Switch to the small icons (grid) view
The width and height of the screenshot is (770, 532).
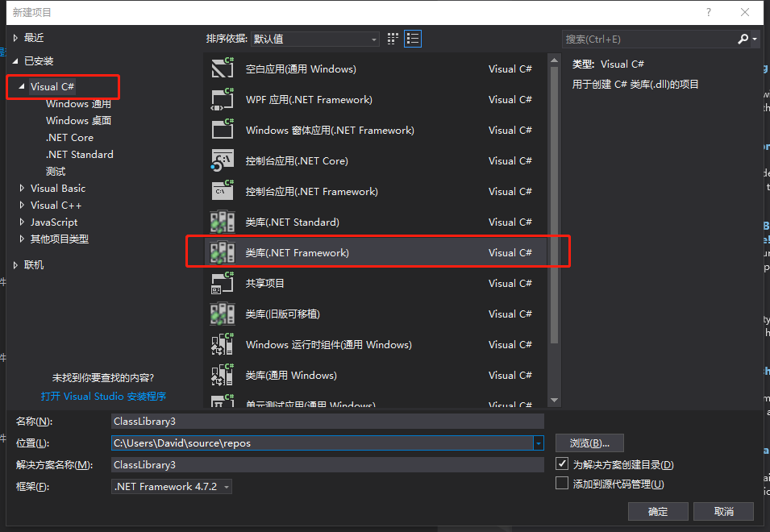coord(393,39)
